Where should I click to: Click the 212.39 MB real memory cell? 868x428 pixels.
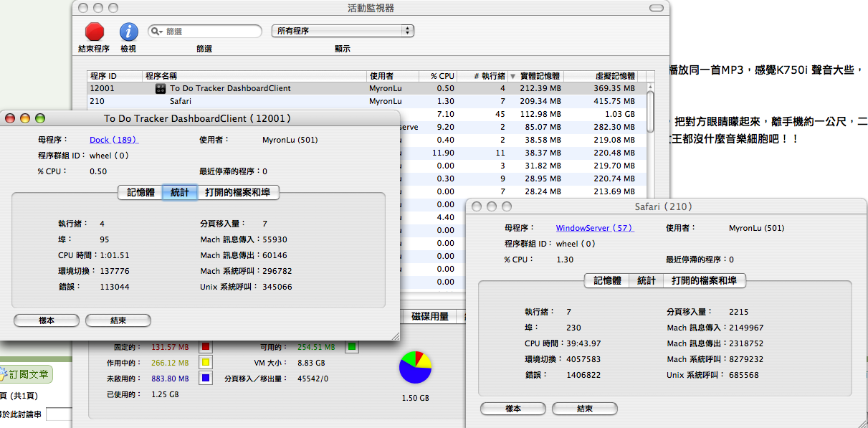point(540,89)
